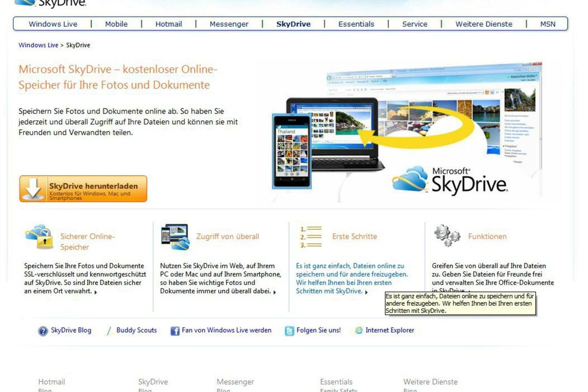Click the Internet Explorer logo icon
This screenshot has width=588, height=392.
(x=359, y=331)
